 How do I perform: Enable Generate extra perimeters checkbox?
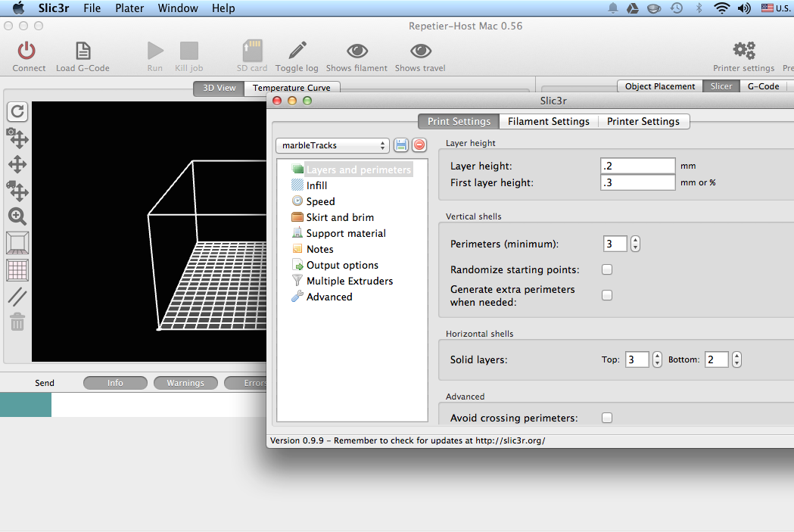click(606, 295)
